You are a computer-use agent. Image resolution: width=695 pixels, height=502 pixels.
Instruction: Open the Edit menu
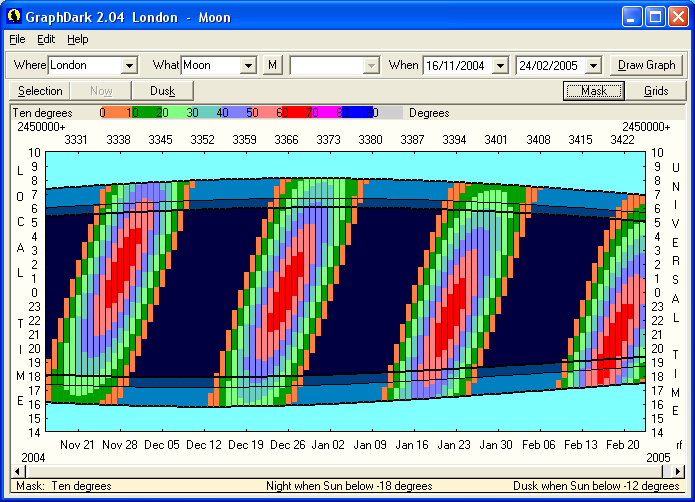[x=46, y=39]
